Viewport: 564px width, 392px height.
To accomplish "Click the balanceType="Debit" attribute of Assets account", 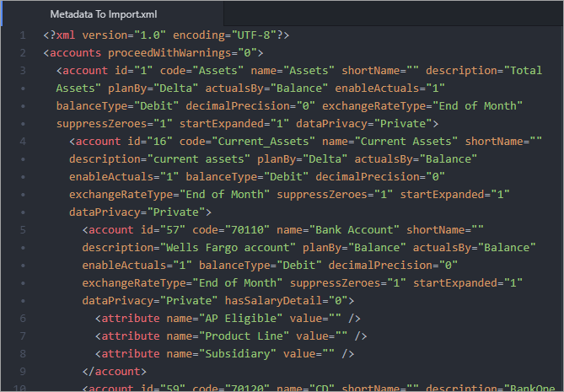I will [x=117, y=106].
